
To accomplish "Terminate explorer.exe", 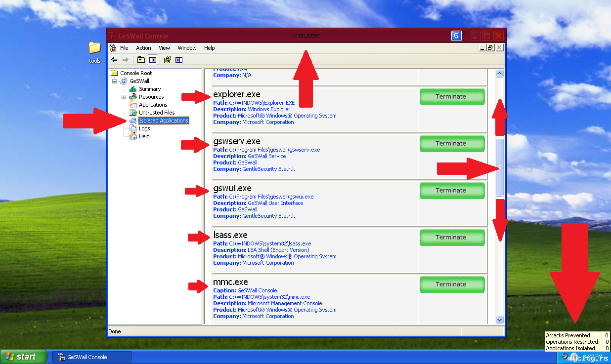I will 452,97.
